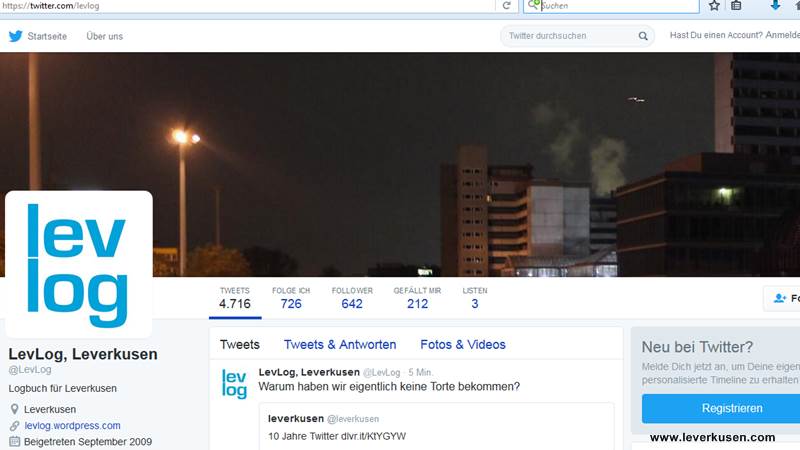The width and height of the screenshot is (800, 450).
Task: View Listen count 3
Action: (x=474, y=298)
